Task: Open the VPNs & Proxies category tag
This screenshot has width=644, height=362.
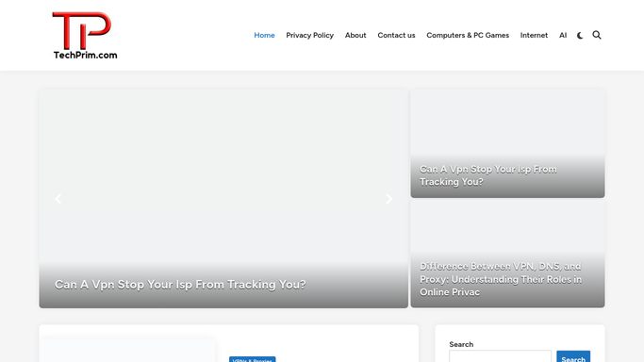Action: click(252, 359)
